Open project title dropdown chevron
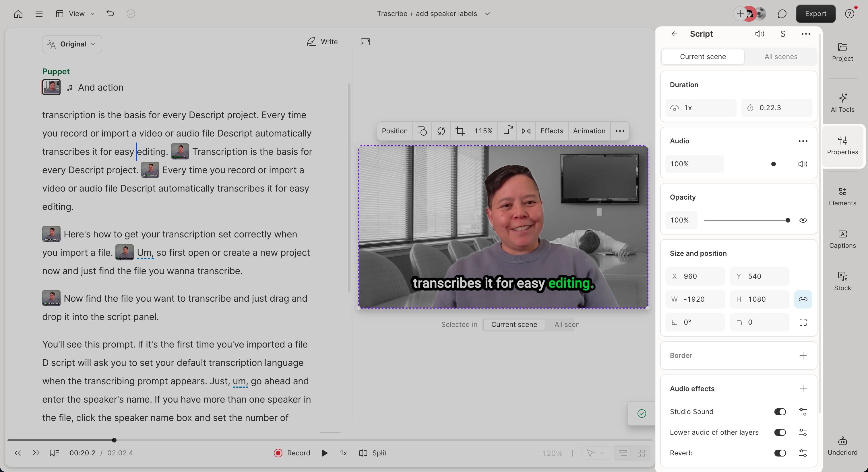The image size is (868, 472). [x=487, y=14]
